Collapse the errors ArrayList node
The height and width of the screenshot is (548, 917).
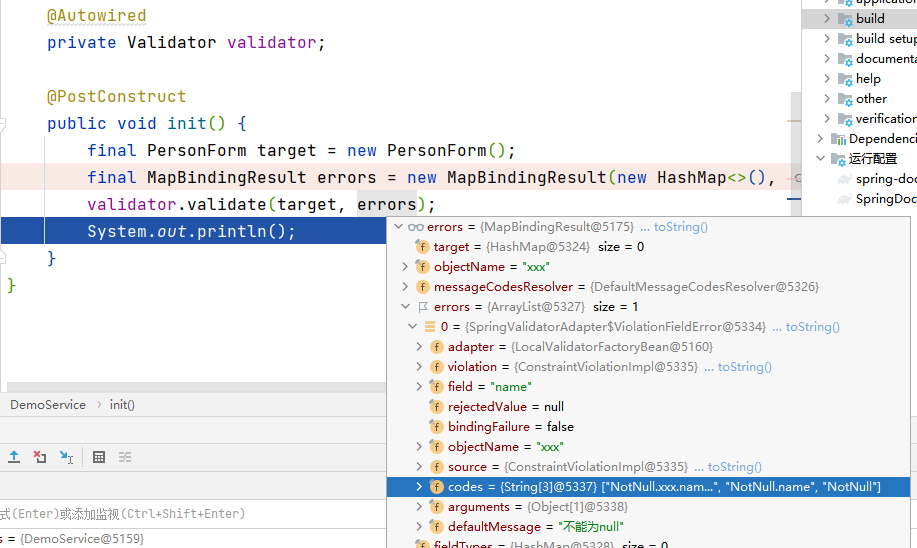405,306
